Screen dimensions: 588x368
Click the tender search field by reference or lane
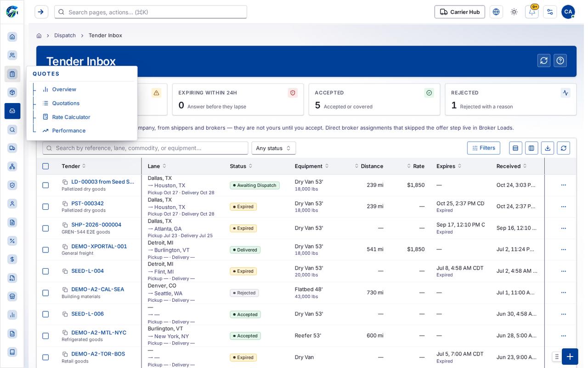pos(145,148)
